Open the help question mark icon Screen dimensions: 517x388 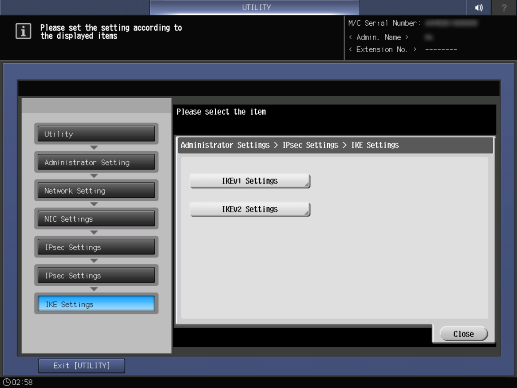click(x=504, y=7)
